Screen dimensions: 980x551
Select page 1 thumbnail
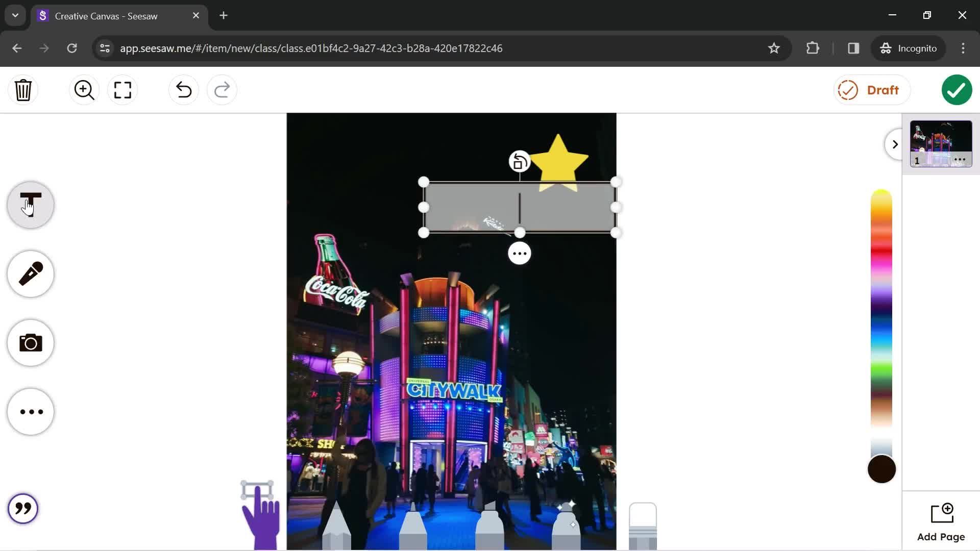point(941,144)
